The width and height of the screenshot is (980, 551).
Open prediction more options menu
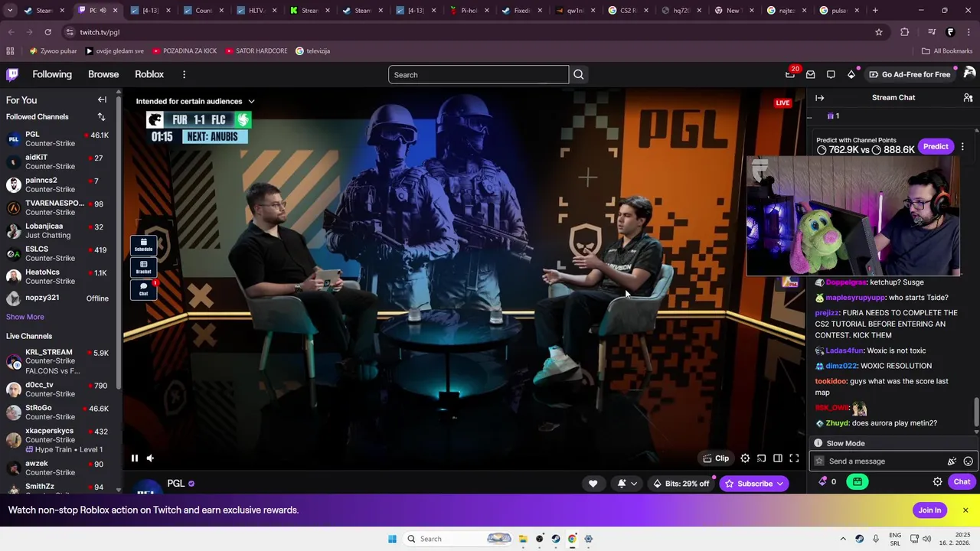tap(962, 146)
